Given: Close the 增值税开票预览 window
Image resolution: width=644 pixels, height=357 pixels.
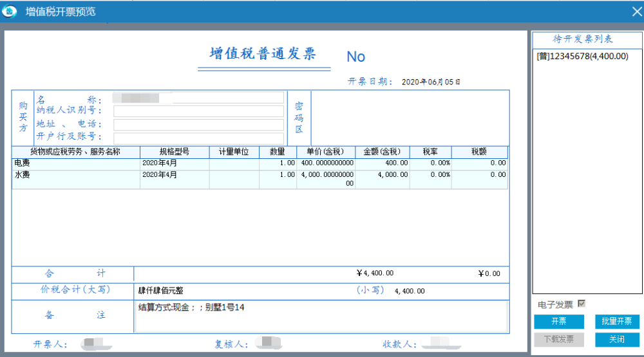Looking at the screenshot, I should coord(637,12).
